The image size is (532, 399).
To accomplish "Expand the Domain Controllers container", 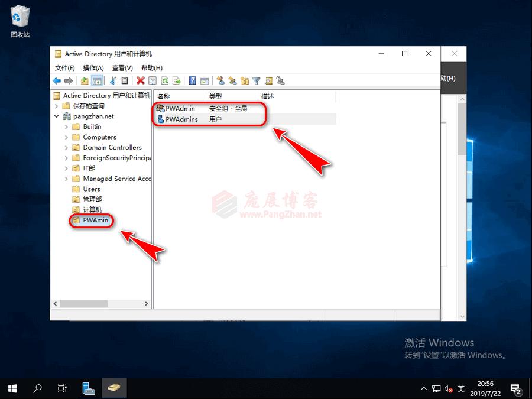I will click(x=66, y=147).
